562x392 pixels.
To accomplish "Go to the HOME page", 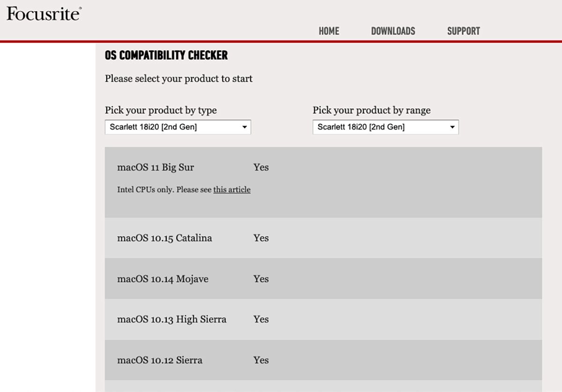I will pos(329,31).
